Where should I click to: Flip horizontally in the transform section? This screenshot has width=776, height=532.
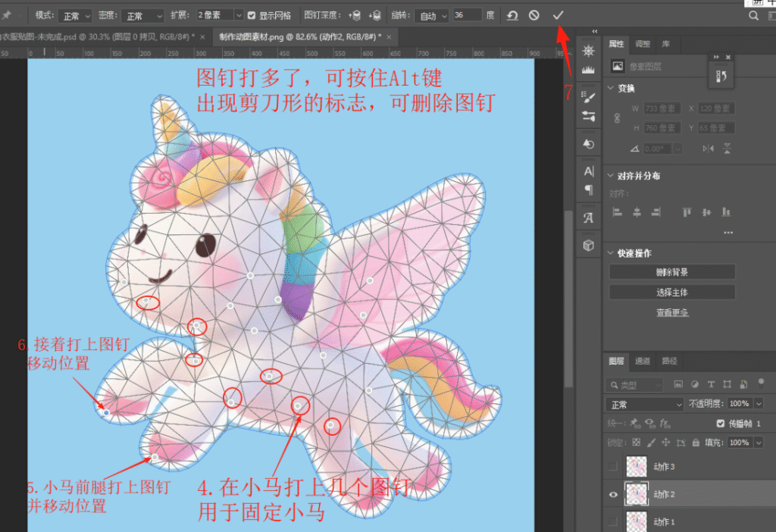(x=709, y=149)
